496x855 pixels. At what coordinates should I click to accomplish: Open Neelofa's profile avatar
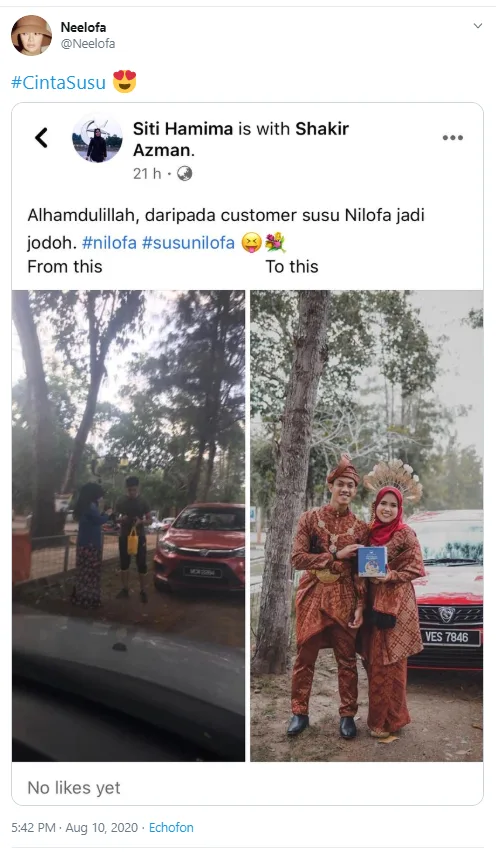[31, 35]
